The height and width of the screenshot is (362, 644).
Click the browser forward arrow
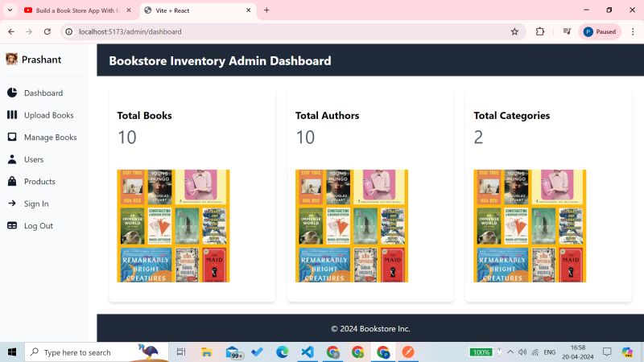coord(29,31)
